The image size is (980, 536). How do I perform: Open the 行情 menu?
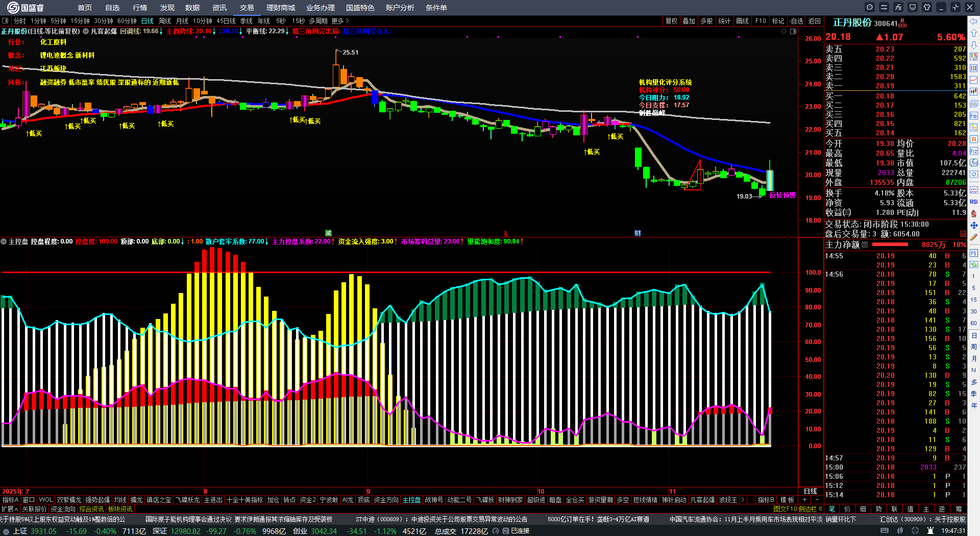140,8
